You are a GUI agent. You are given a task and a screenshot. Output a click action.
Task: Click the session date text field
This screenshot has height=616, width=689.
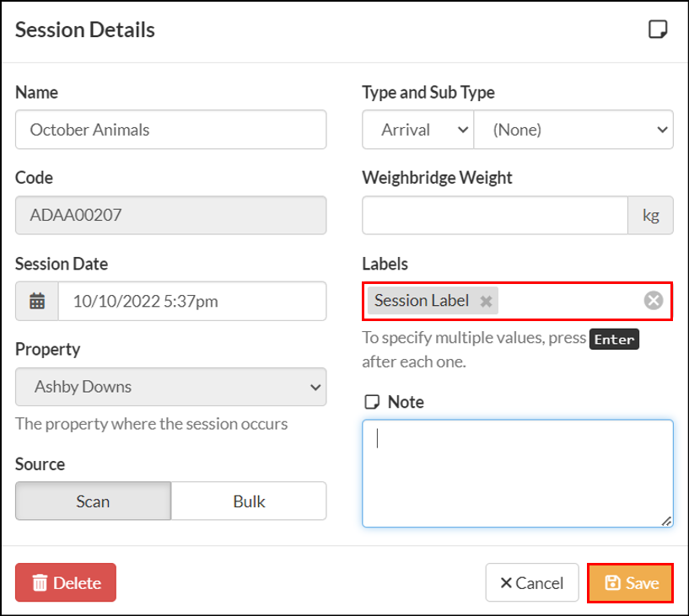[x=192, y=301]
